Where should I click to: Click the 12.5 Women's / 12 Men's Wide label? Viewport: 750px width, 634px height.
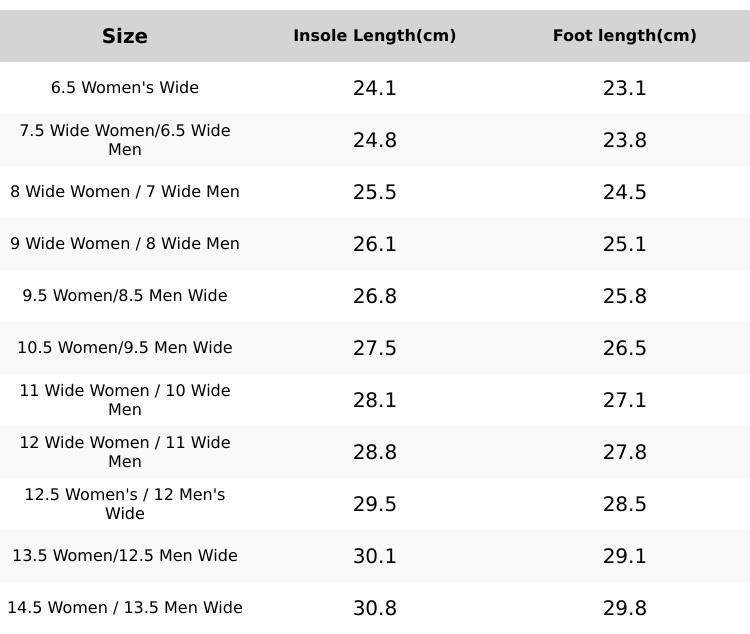(x=125, y=504)
